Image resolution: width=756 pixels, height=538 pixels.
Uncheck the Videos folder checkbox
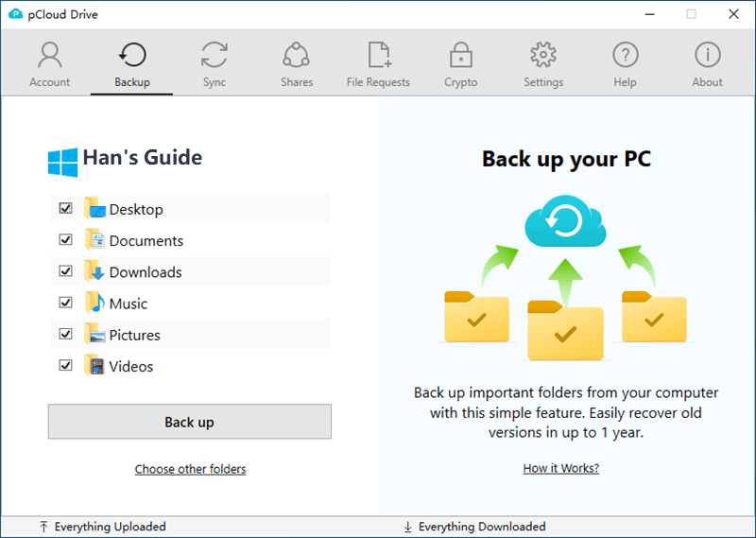(65, 365)
